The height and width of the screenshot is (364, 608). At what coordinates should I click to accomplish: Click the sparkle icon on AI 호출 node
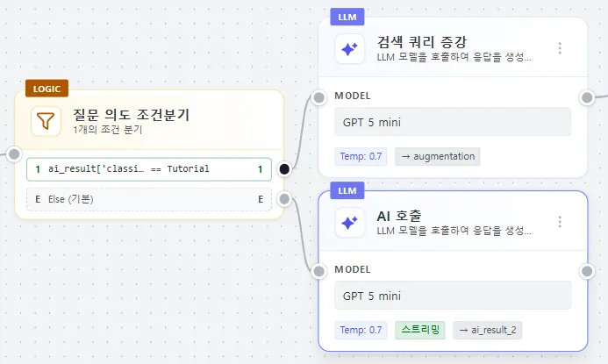[349, 223]
